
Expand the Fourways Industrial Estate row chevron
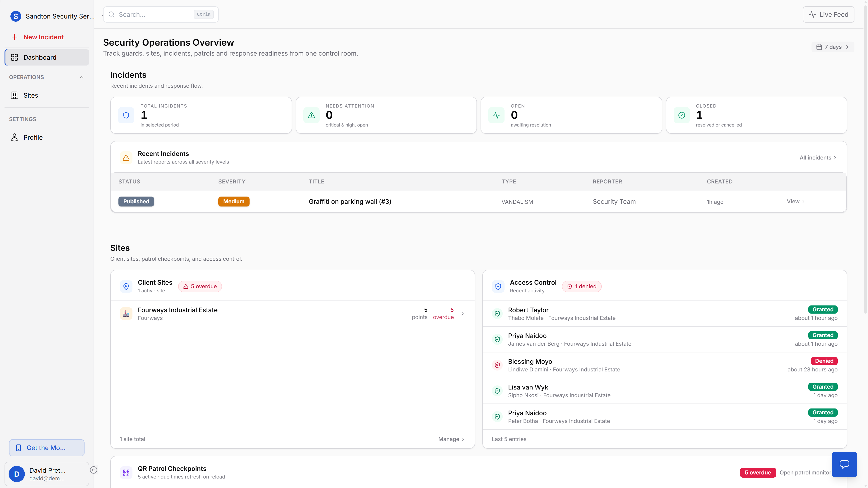[x=462, y=314]
